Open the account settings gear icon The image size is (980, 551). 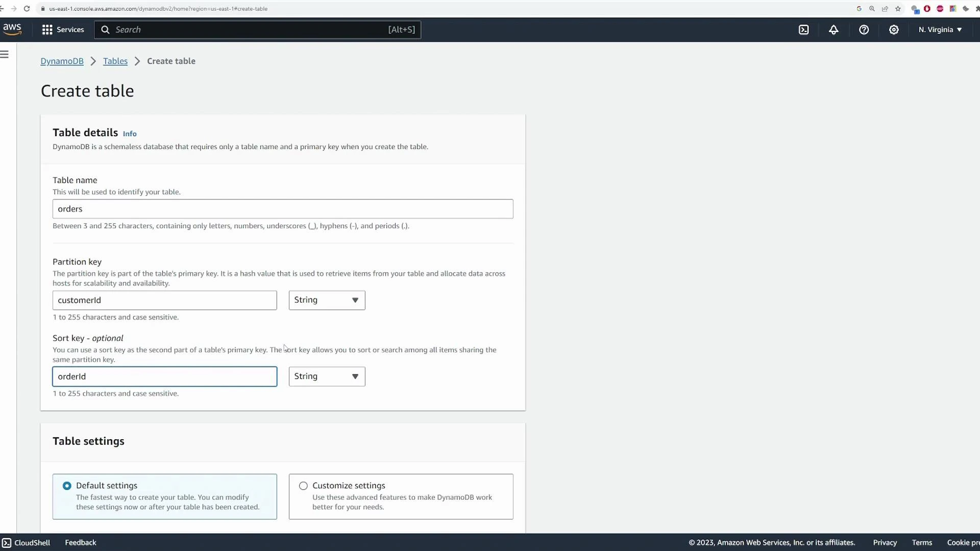click(894, 30)
